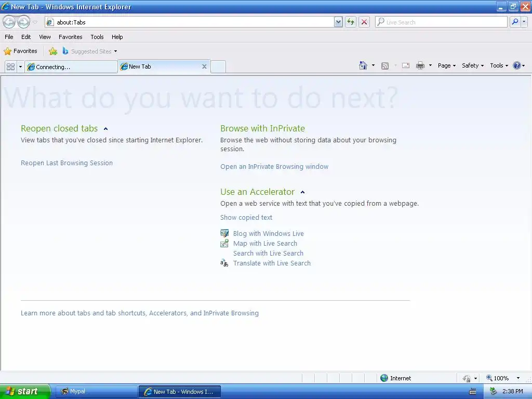Click the Forward navigation button
The height and width of the screenshot is (399, 532).
pos(23,22)
